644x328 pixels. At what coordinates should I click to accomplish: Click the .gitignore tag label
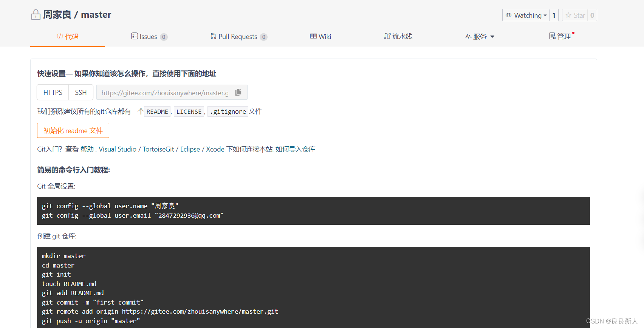click(x=228, y=111)
